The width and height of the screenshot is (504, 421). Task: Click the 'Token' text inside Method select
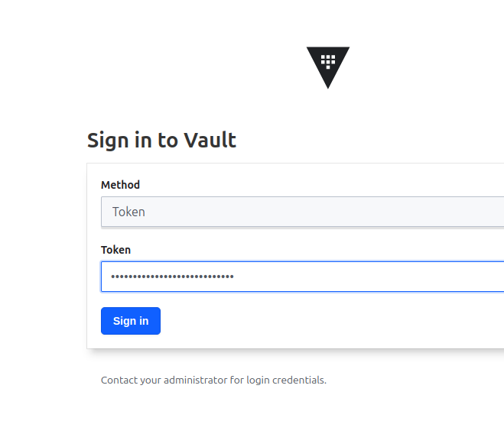(128, 212)
